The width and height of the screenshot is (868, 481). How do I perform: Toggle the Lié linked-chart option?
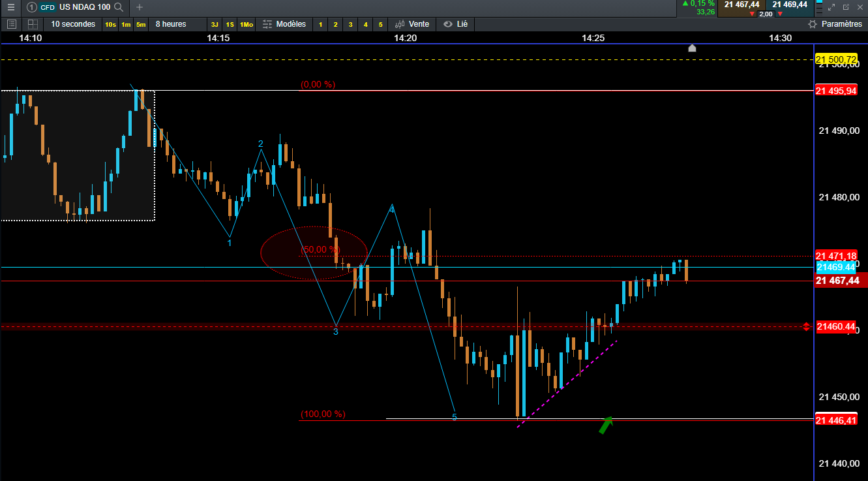pos(456,24)
